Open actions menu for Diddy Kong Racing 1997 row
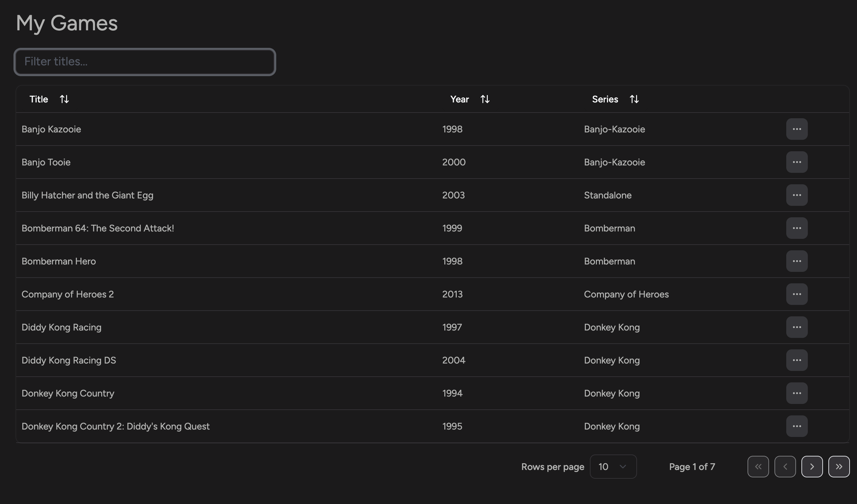857x504 pixels. 796,327
